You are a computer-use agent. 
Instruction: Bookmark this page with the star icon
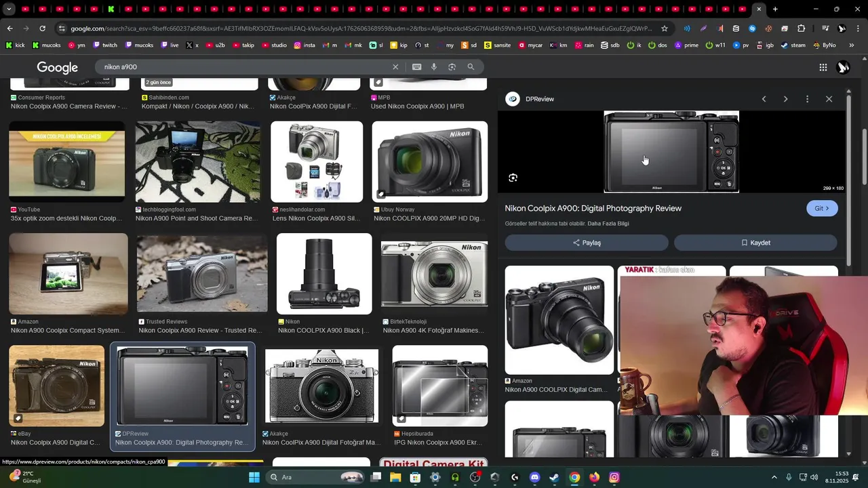coord(665,28)
